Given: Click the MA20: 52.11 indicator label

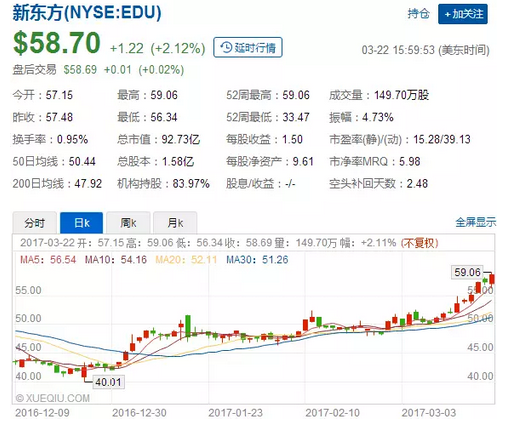Looking at the screenshot, I should point(186,260).
